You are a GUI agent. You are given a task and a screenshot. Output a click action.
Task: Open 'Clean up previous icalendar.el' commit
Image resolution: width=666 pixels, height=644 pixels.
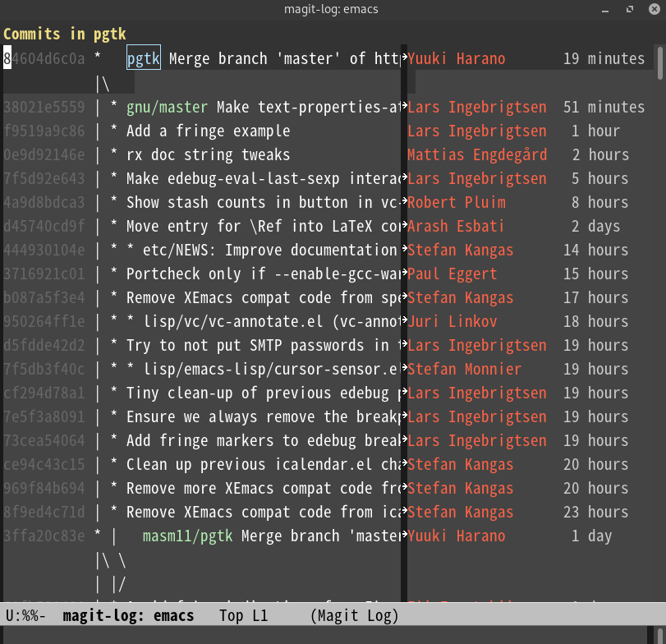tap(264, 464)
